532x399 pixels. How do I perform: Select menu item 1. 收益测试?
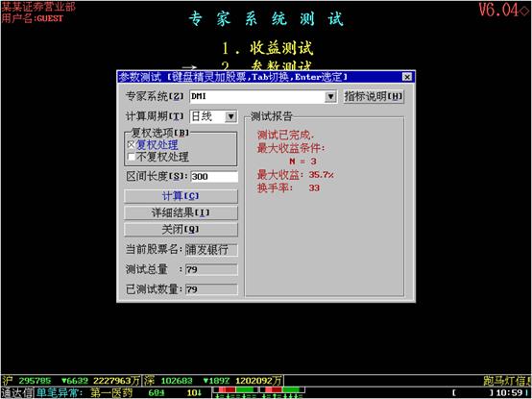[x=267, y=48]
